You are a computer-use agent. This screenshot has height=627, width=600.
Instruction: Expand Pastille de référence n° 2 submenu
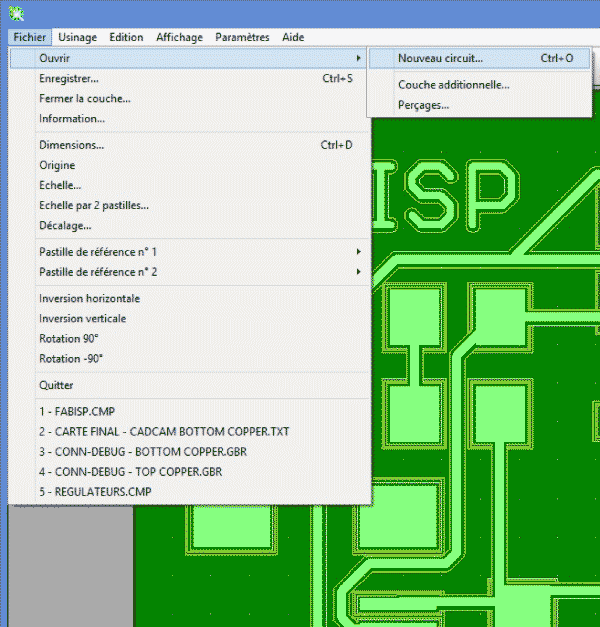point(358,272)
